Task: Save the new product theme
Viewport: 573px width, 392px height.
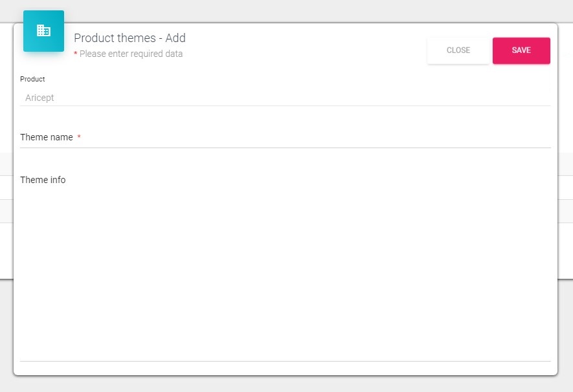Action: (x=521, y=50)
